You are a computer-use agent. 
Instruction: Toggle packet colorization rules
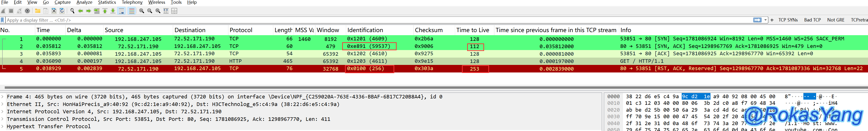(132, 11)
